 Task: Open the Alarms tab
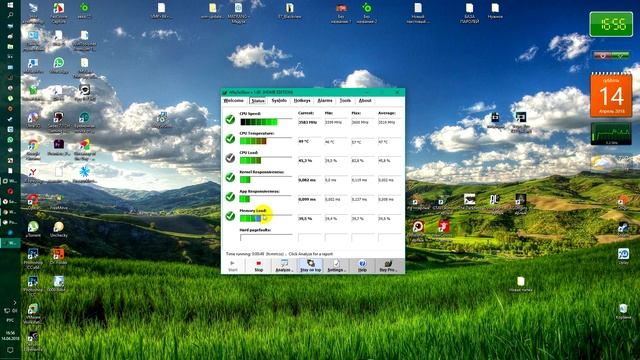pyautogui.click(x=325, y=100)
